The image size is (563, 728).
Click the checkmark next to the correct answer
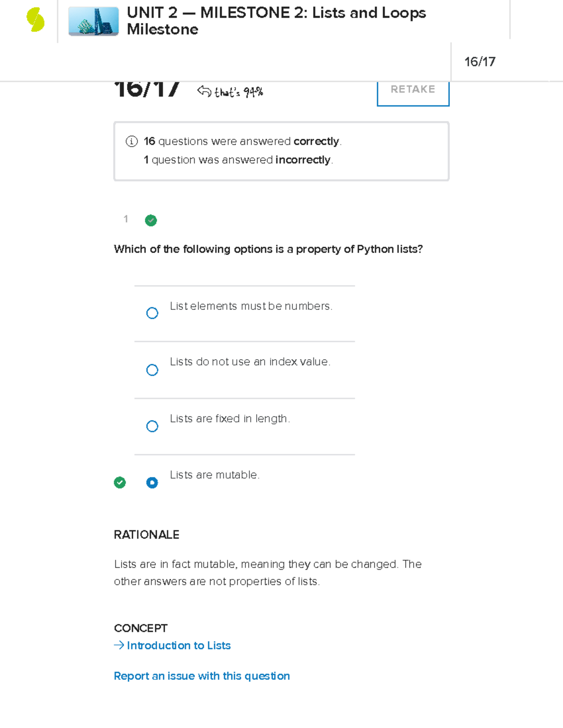[x=120, y=482]
